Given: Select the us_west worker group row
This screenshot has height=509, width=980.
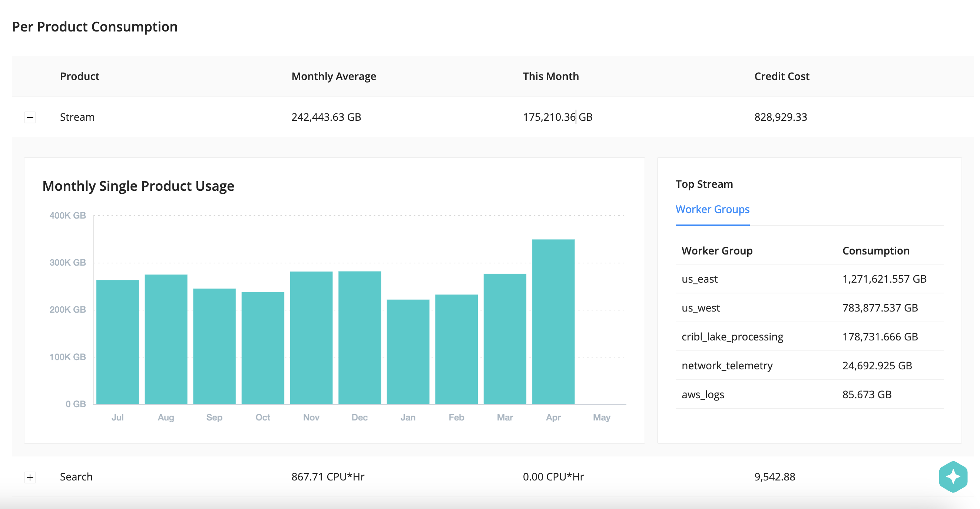Looking at the screenshot, I should pyautogui.click(x=701, y=308).
